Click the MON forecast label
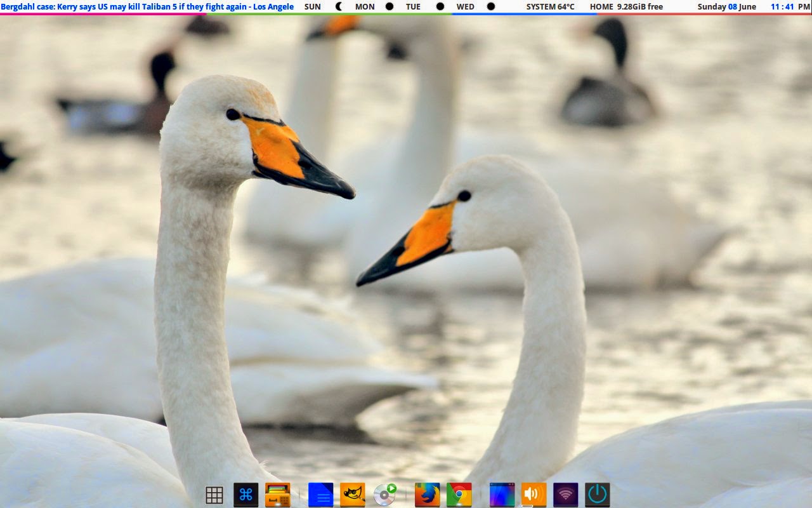Image resolution: width=812 pixels, height=508 pixels. coord(365,6)
